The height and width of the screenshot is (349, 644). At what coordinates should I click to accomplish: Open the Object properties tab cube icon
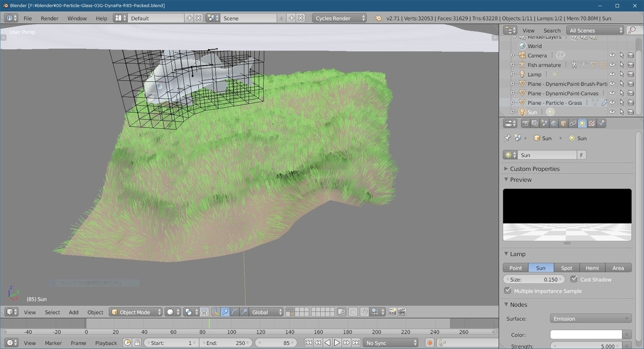(x=563, y=123)
